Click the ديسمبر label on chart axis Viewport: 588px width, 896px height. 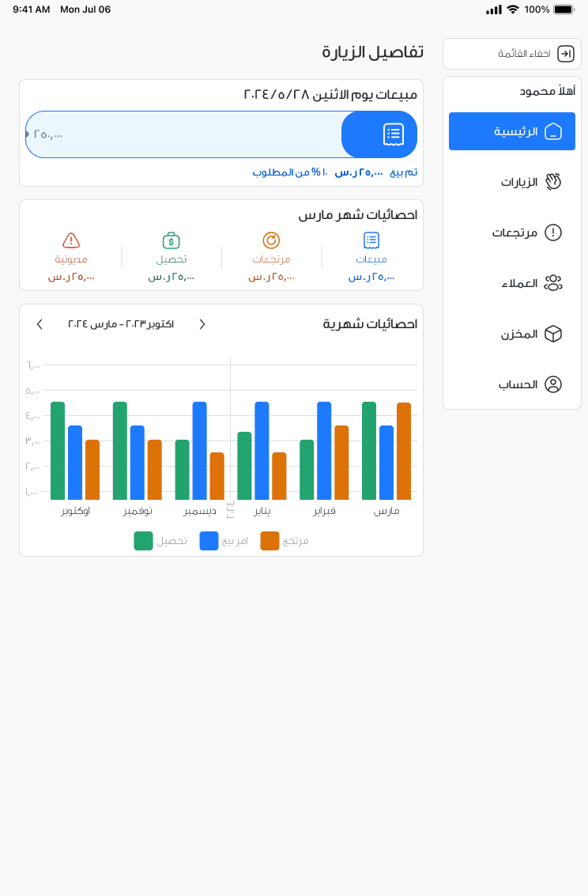(x=200, y=511)
